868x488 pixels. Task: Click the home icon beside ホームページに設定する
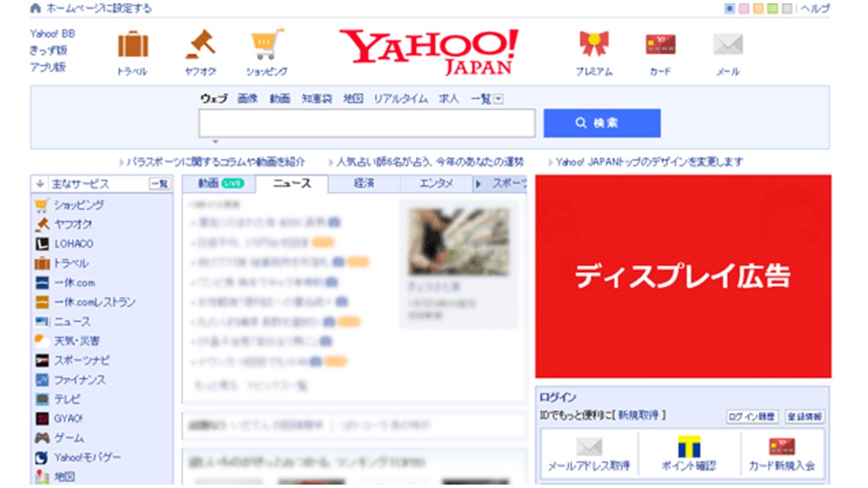point(36,9)
